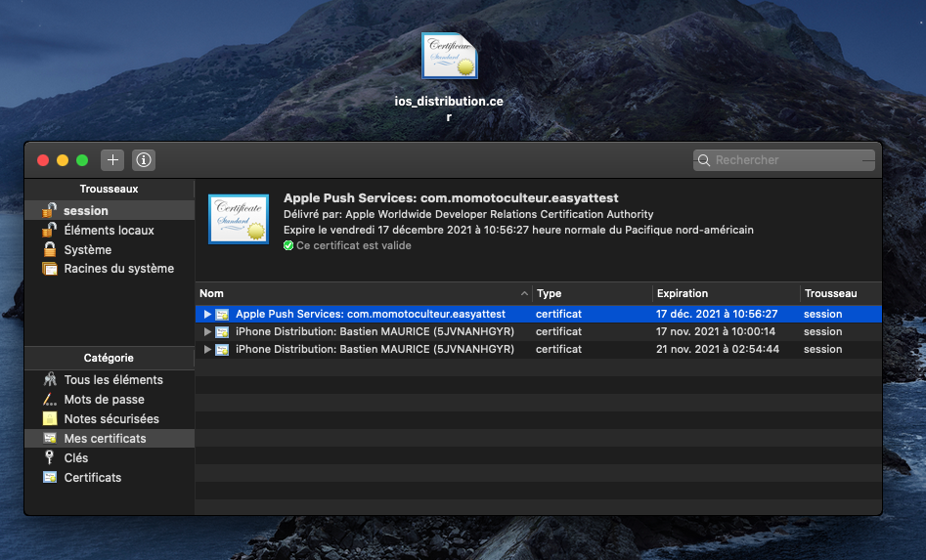926x560 pixels.
Task: Click the magnifier icon in search field
Action: [x=704, y=160]
